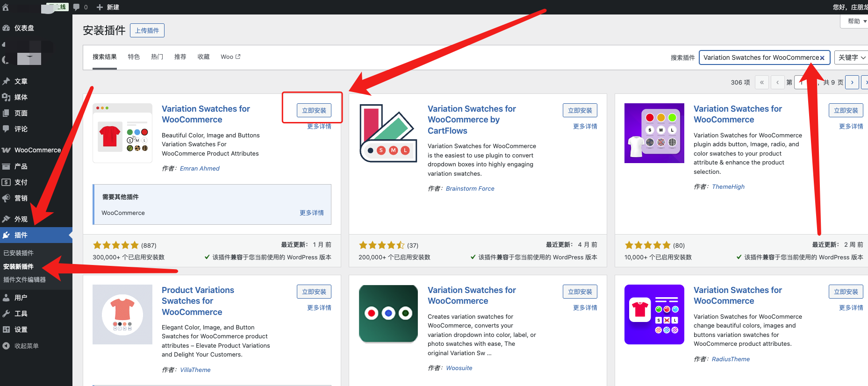Install Product Variations Swatches by VillaTheme
The width and height of the screenshot is (868, 386).
[x=314, y=292]
